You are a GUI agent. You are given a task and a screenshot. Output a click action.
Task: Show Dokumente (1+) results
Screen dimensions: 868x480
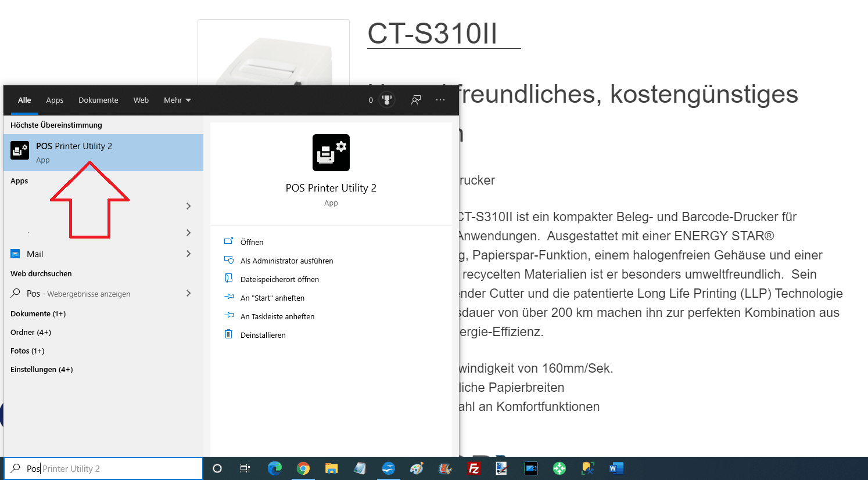tap(38, 313)
